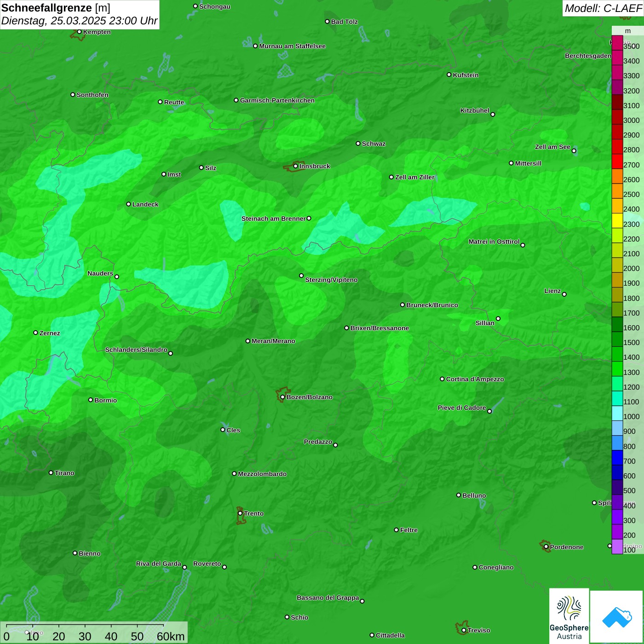Click the Mezzolombardo label

point(262,474)
